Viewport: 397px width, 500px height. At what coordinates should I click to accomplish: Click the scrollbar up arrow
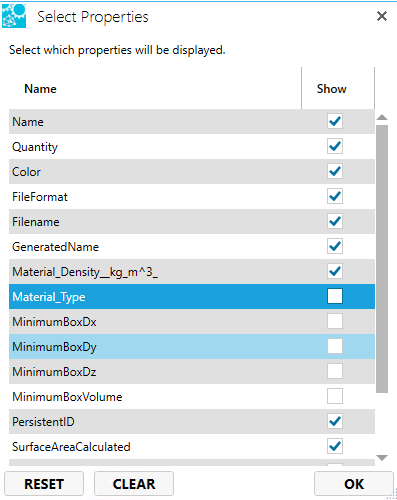point(382,117)
